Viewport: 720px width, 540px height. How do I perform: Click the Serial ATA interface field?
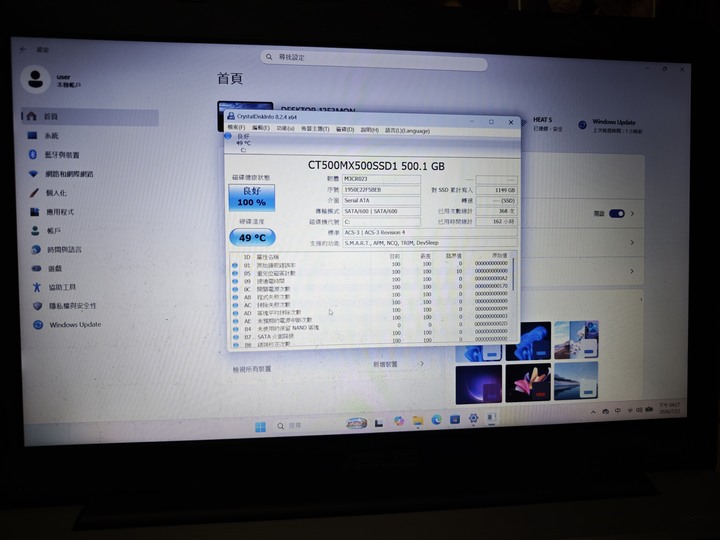pyautogui.click(x=381, y=201)
